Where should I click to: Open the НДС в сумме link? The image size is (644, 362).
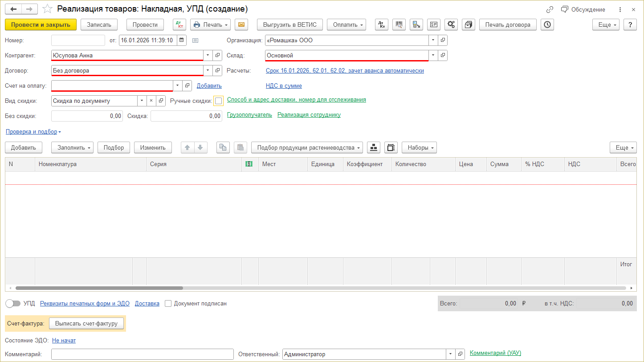(284, 86)
